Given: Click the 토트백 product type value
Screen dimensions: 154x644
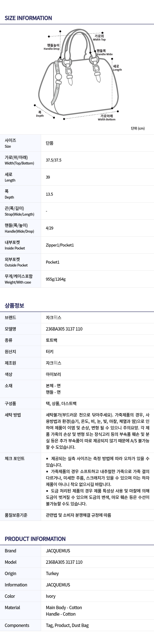Looking at the screenshot, I should pos(51,340).
